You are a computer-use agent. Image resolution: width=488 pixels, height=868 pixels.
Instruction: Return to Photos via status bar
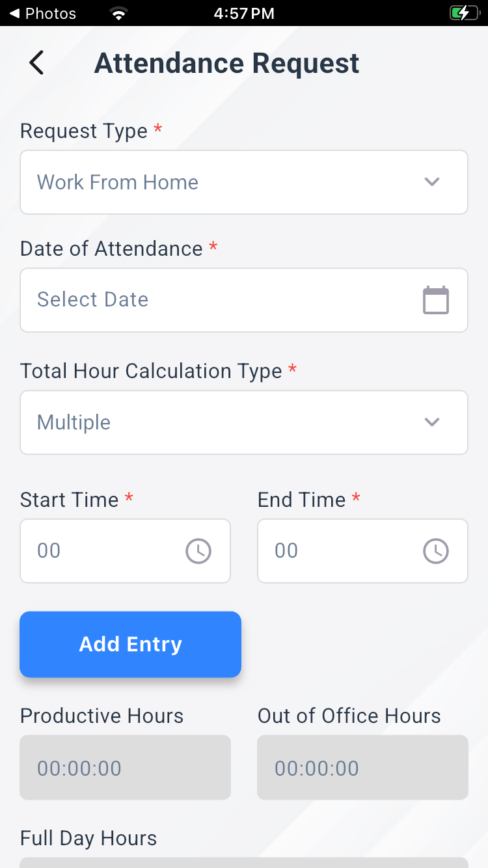pyautogui.click(x=42, y=13)
